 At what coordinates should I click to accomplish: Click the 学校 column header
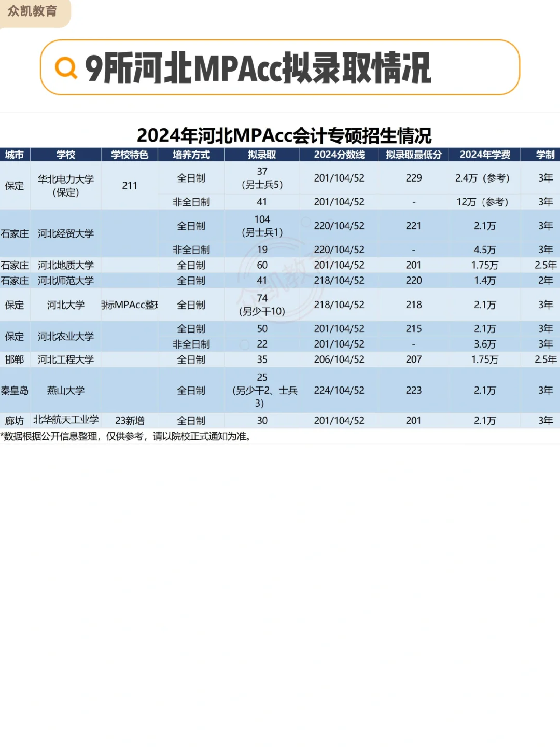(66, 155)
